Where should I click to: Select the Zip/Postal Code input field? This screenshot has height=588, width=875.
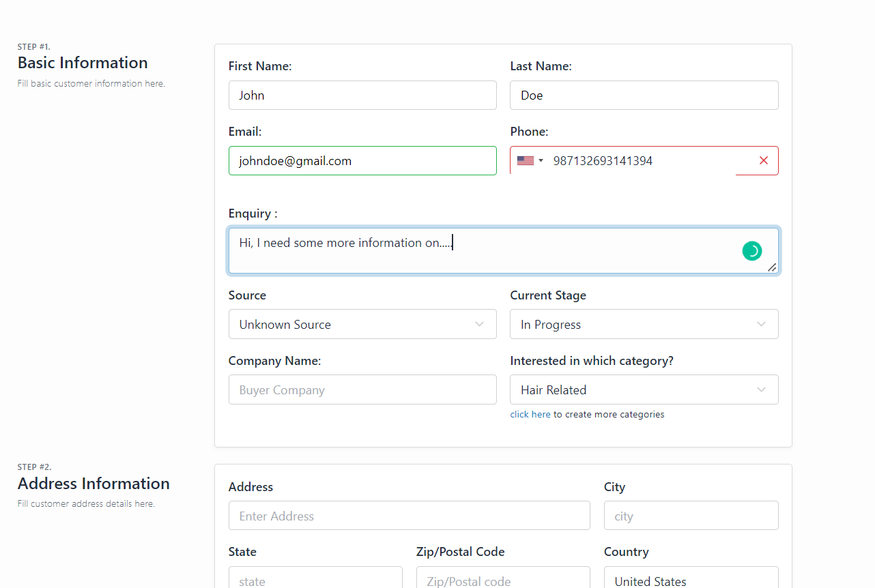coord(502,580)
